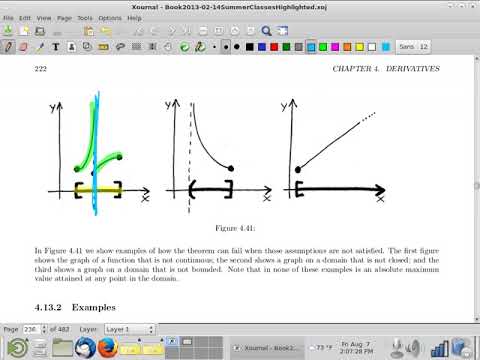
Task: Select the Highlighter tool
Action: coord(40,47)
